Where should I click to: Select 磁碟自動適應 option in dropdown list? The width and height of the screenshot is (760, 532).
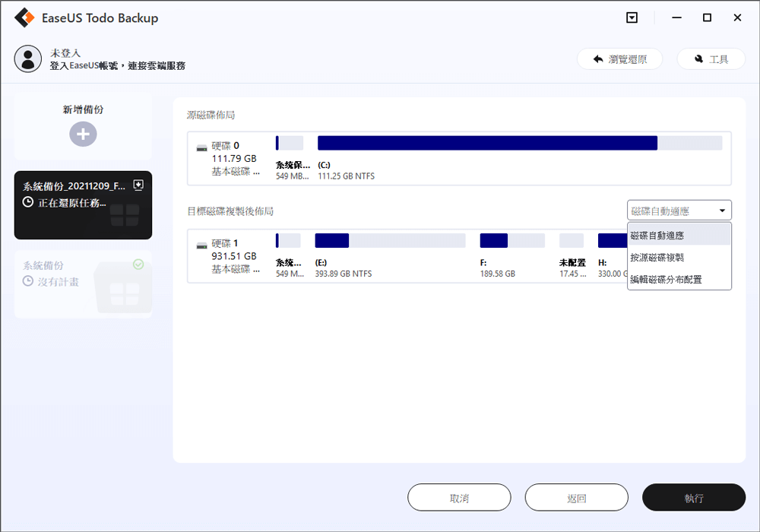tap(679, 236)
